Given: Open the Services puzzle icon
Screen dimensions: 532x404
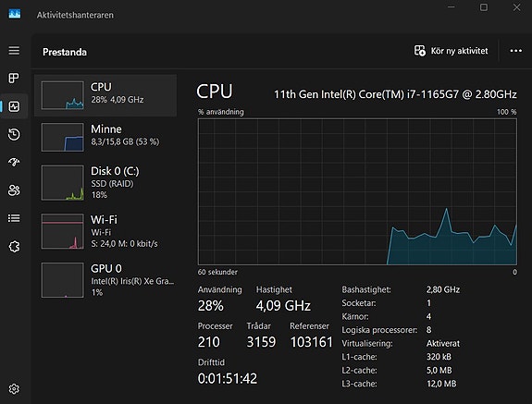Looking at the screenshot, I should click(14, 247).
